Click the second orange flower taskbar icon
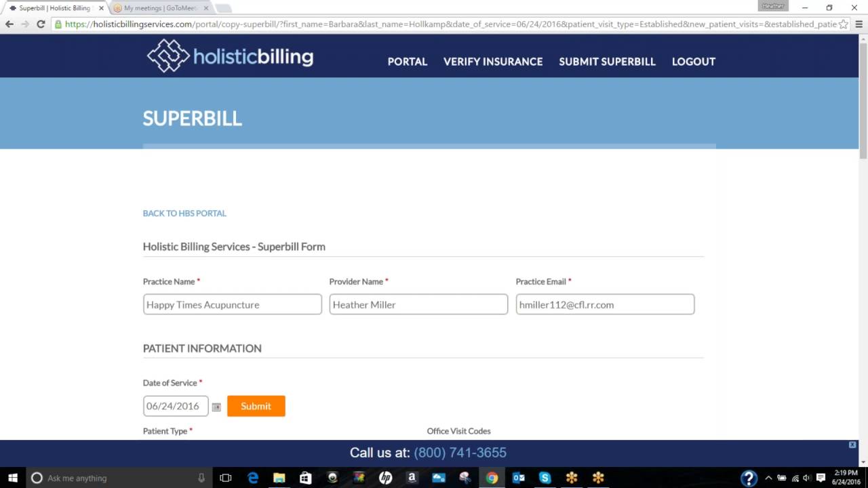Screen dimensions: 868x488 point(598,478)
